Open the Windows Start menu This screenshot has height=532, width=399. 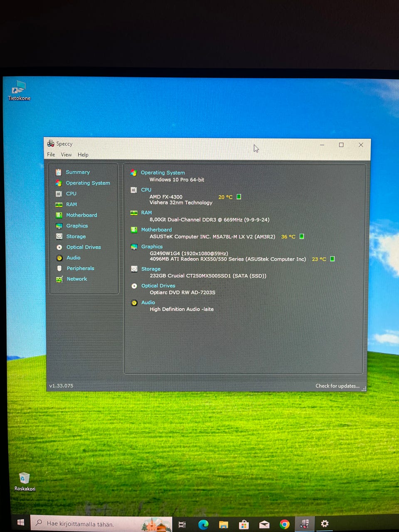tap(21, 523)
